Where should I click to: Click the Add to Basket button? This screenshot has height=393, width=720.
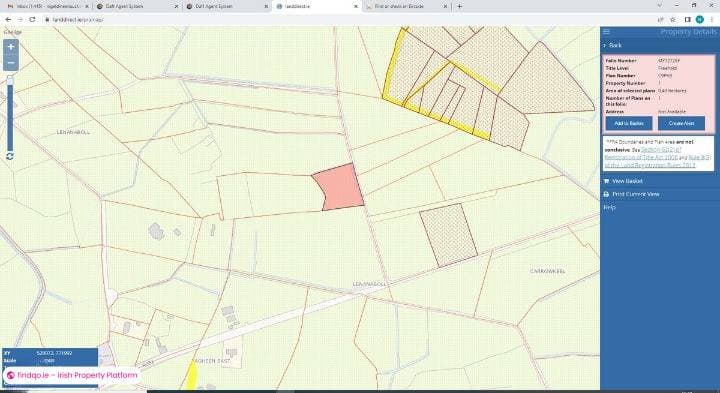click(629, 123)
